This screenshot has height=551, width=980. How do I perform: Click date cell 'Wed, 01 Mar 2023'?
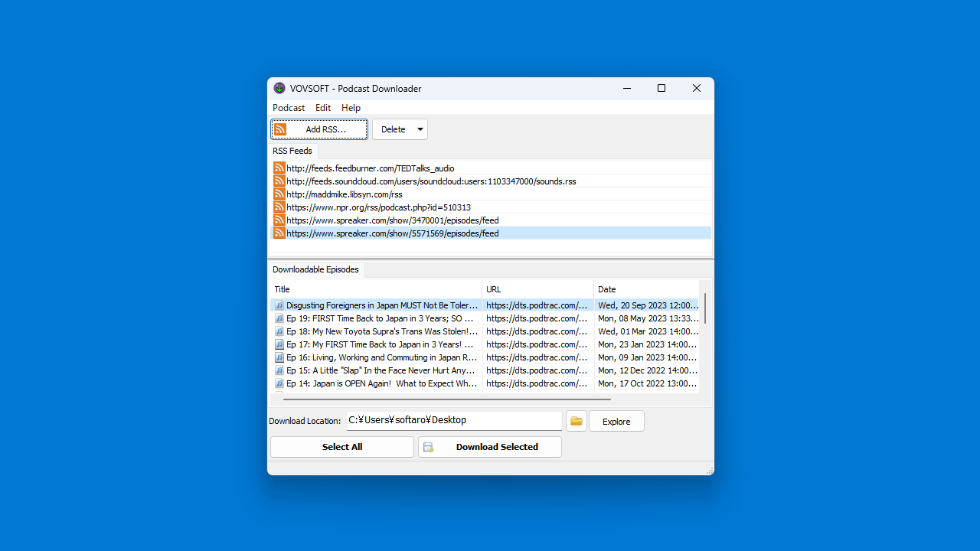click(648, 331)
